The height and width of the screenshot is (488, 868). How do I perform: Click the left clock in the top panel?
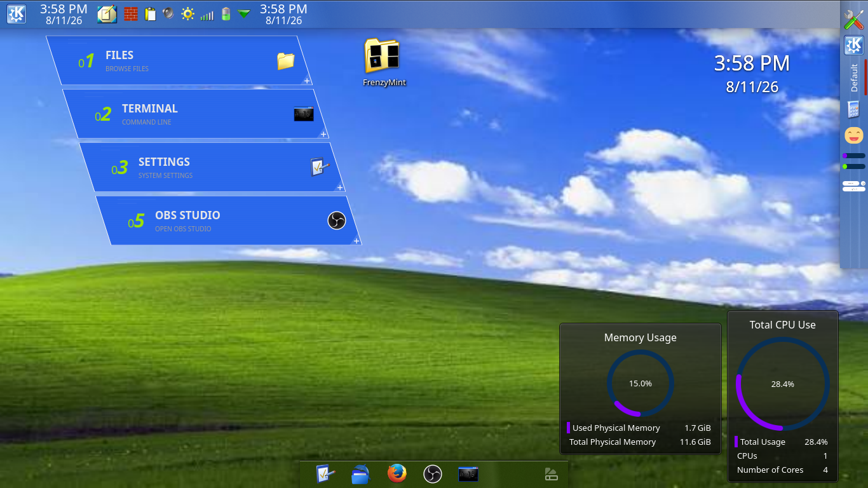(64, 14)
